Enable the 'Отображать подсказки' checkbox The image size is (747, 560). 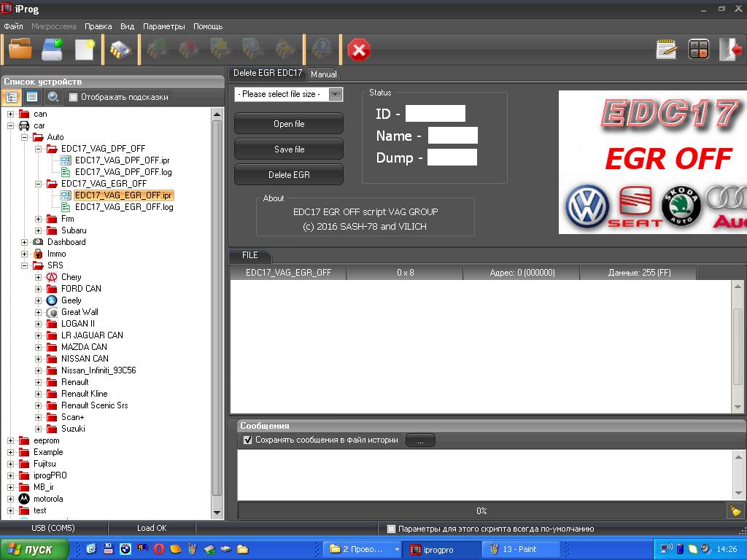pyautogui.click(x=73, y=97)
